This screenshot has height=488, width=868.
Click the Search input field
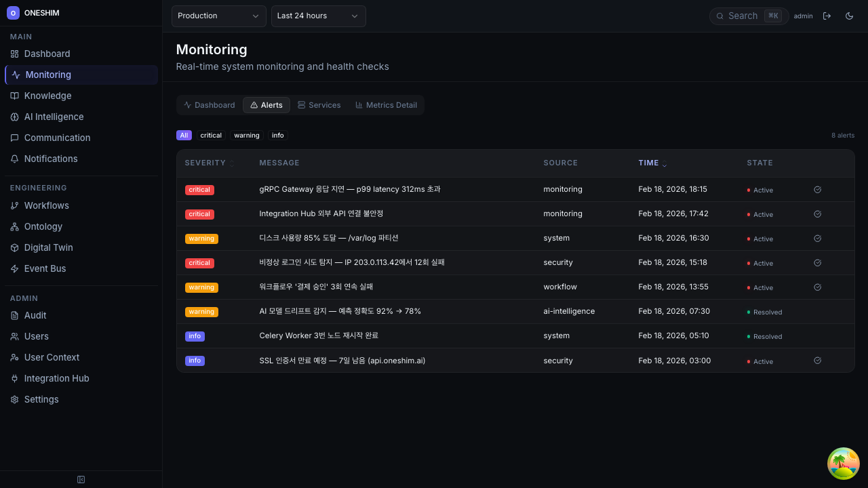pos(743,16)
